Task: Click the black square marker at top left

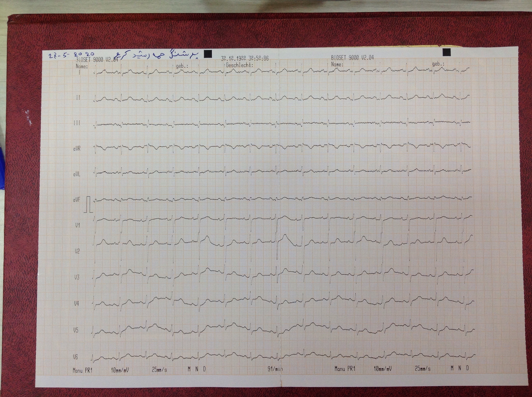Action: pos(208,54)
